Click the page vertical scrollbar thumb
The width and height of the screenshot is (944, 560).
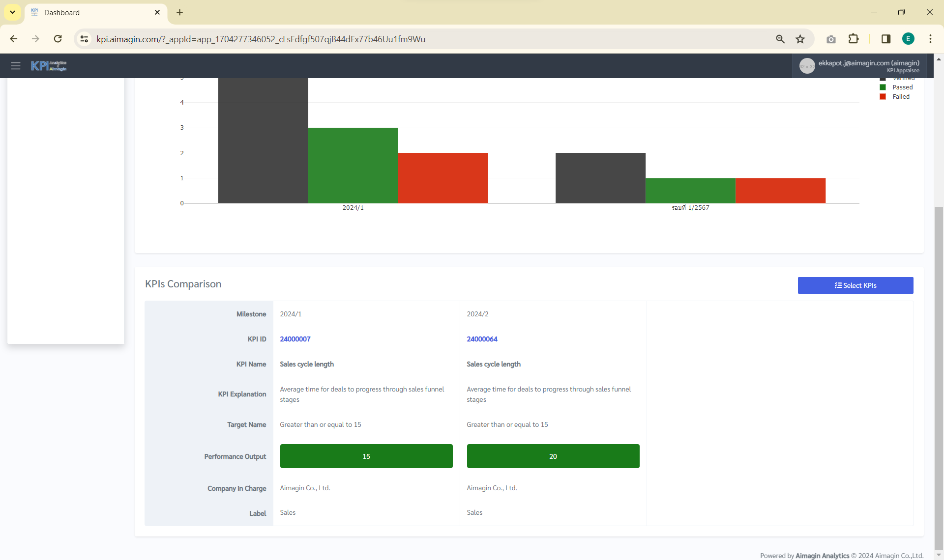(x=939, y=378)
